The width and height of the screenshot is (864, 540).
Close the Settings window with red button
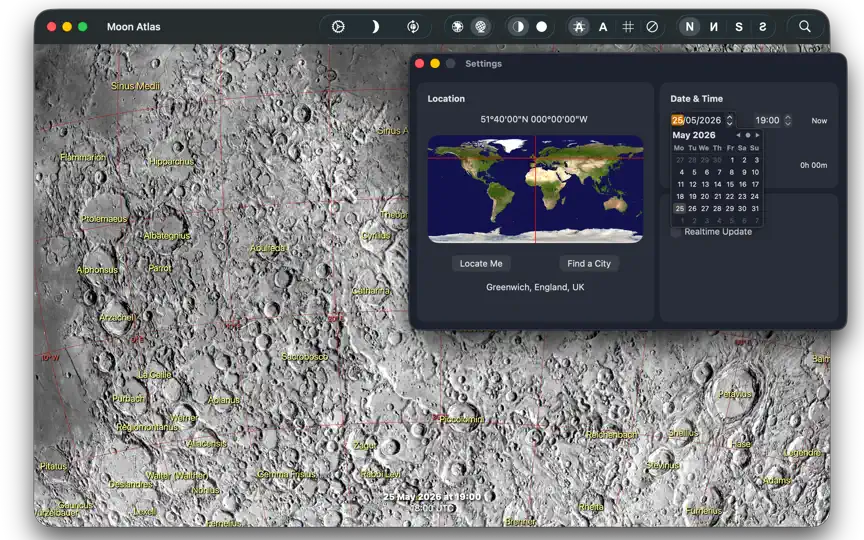tap(419, 63)
